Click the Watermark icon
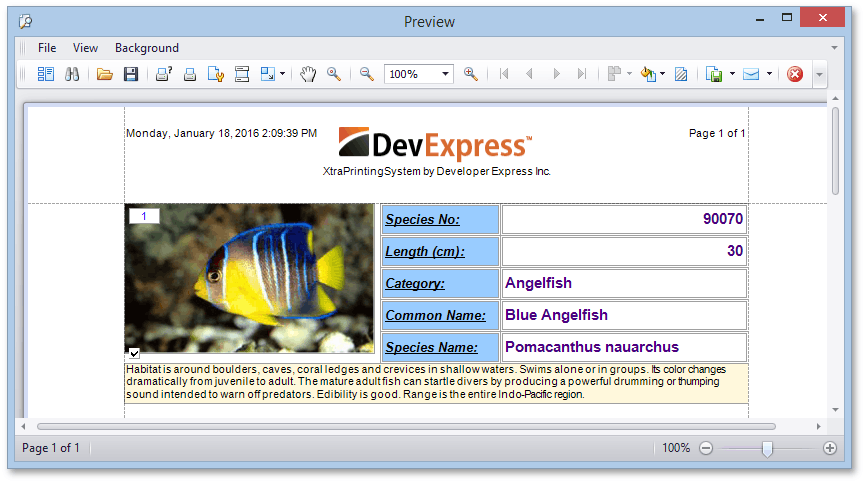Screen dimensions: 865x483 point(681,74)
